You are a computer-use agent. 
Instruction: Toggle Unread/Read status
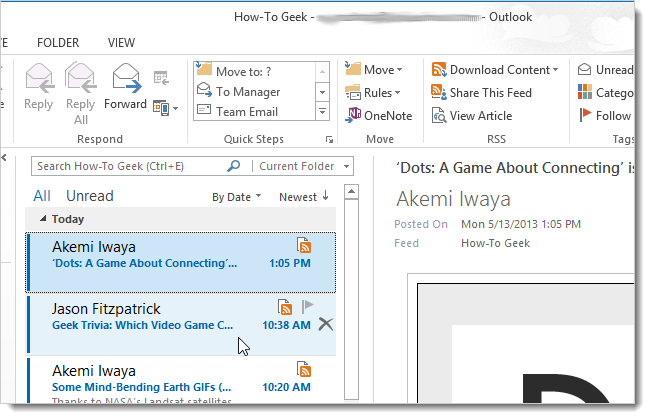click(x=605, y=70)
